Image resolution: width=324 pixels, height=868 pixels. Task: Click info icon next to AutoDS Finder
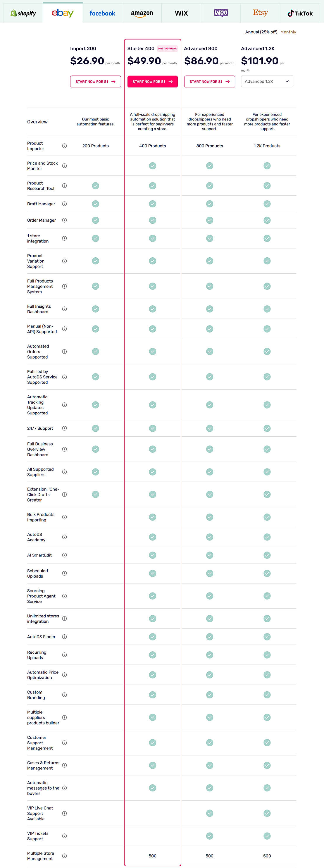pos(64,636)
